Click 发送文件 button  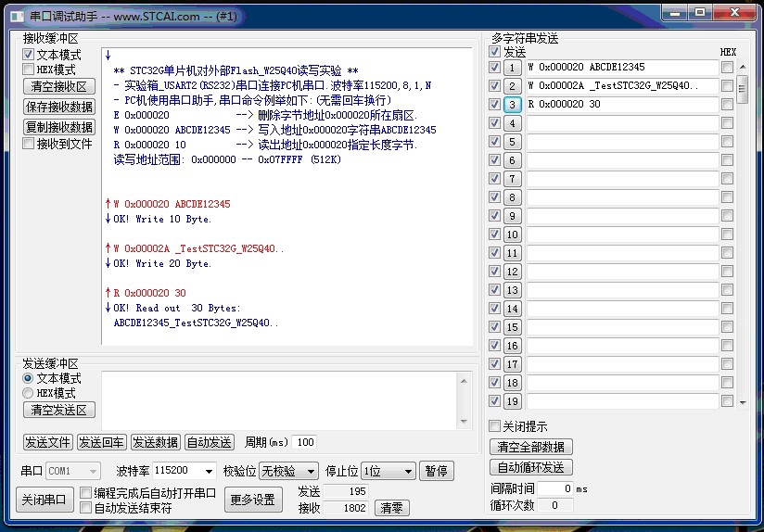[x=48, y=442]
